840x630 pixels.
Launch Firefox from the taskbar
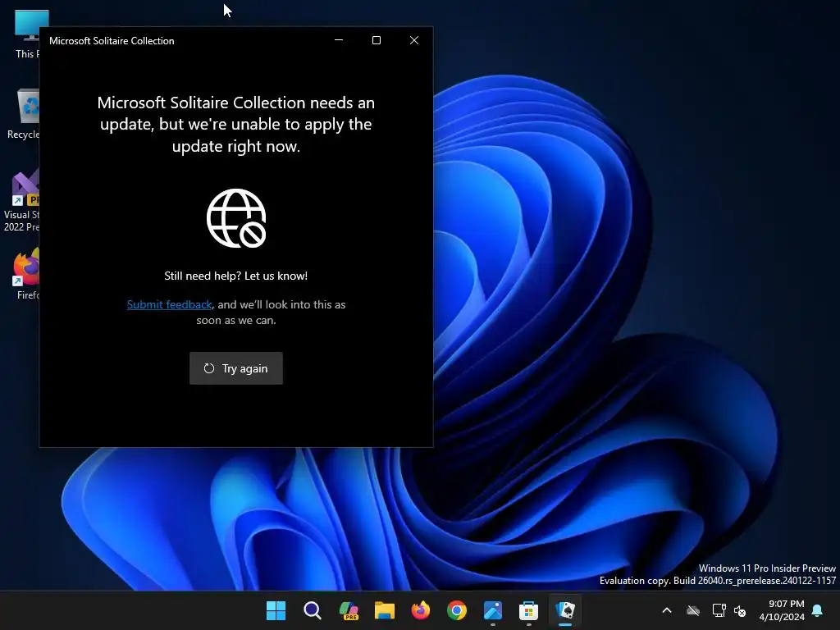[421, 610]
